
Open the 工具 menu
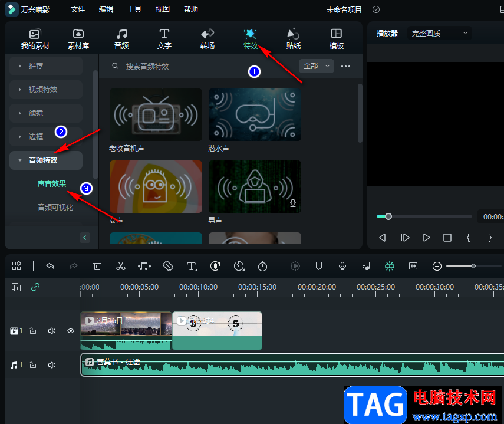pyautogui.click(x=134, y=9)
